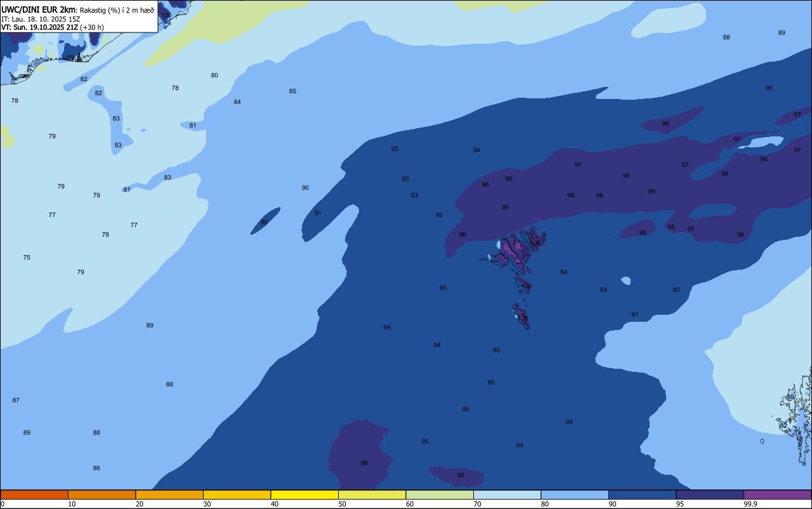Click the 90–95 dark blue legend segment
The width and height of the screenshot is (812, 509).
tap(642, 494)
